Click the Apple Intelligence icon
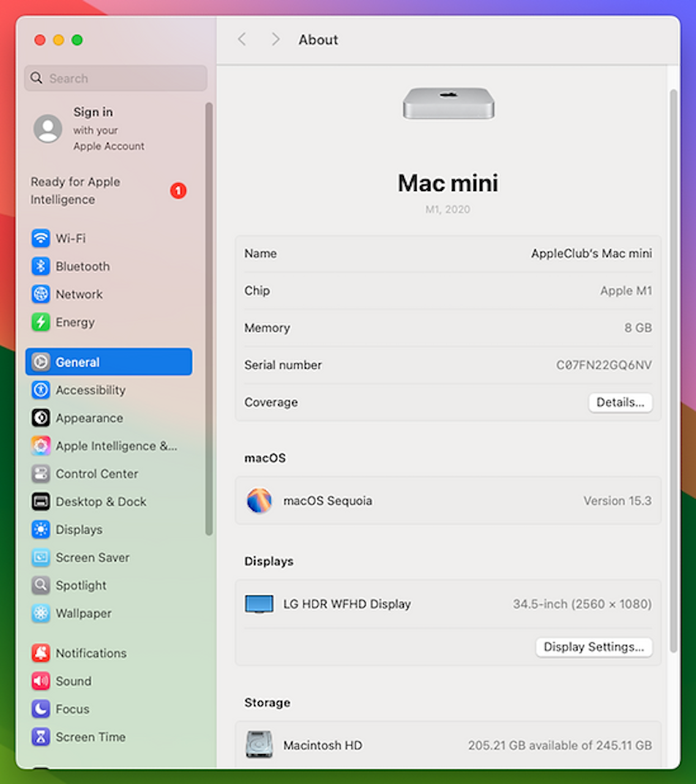The height and width of the screenshot is (784, 696). 40,446
